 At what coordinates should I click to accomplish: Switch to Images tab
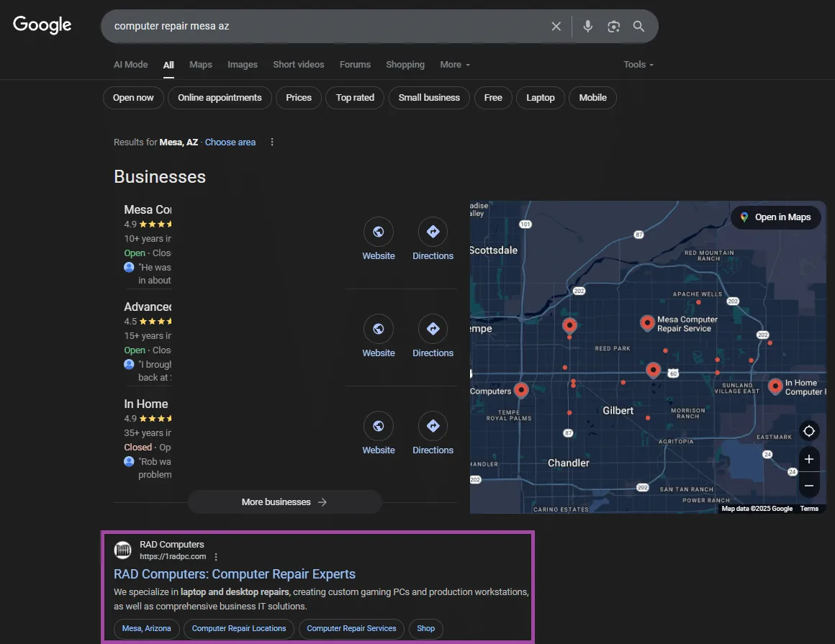pyautogui.click(x=243, y=65)
